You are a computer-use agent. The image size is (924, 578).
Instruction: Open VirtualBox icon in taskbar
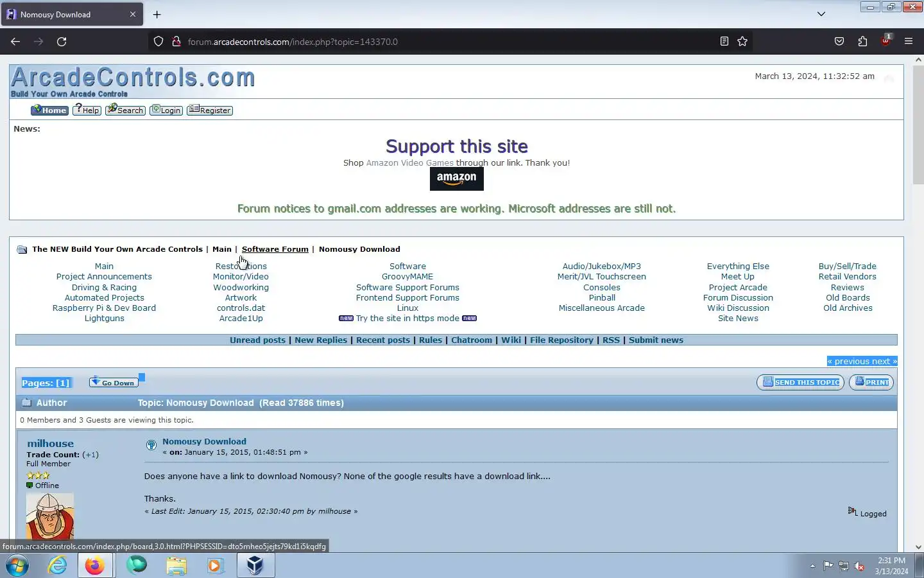tap(255, 565)
